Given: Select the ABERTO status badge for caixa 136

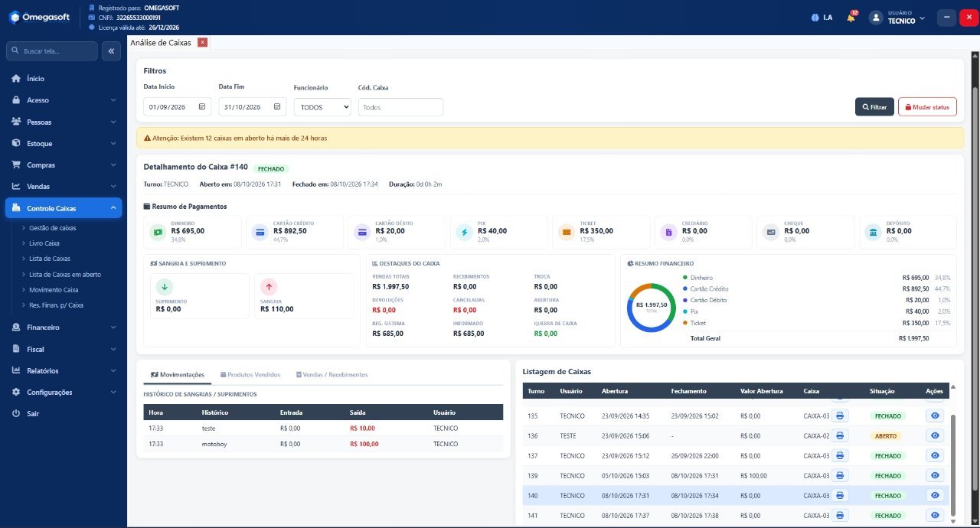Looking at the screenshot, I should tap(887, 435).
